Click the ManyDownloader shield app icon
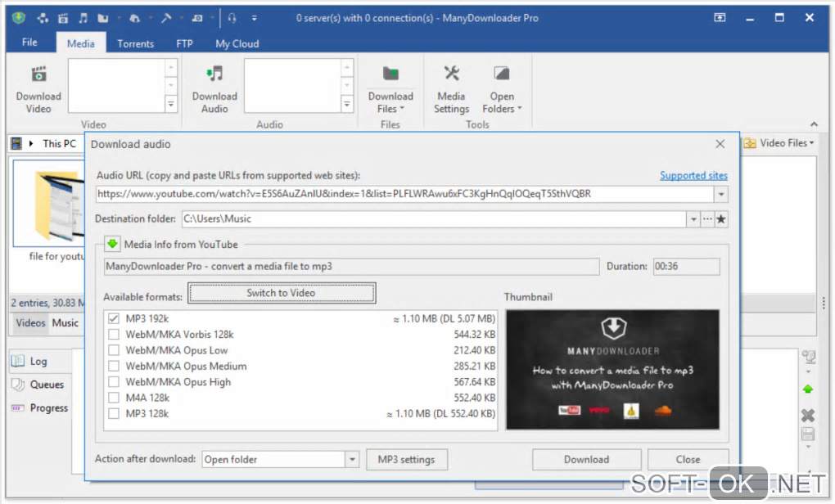Screen dimensions: 835x504 pyautogui.click(x=19, y=18)
